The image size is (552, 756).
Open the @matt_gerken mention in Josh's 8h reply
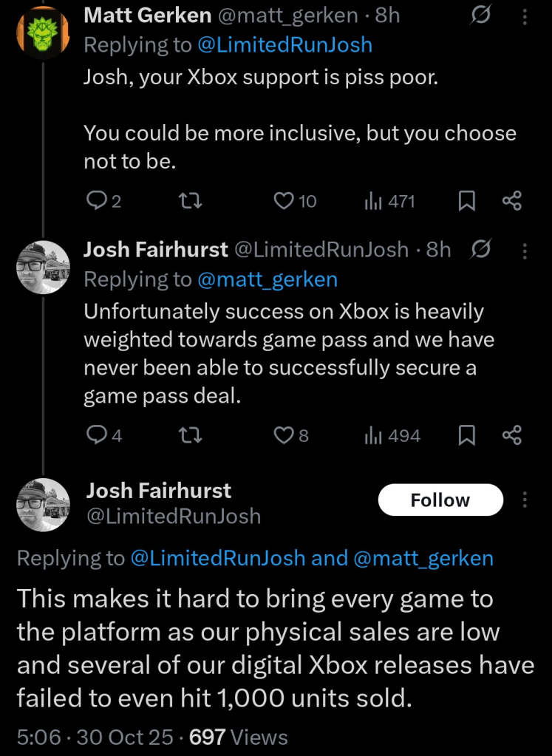pyautogui.click(x=266, y=279)
